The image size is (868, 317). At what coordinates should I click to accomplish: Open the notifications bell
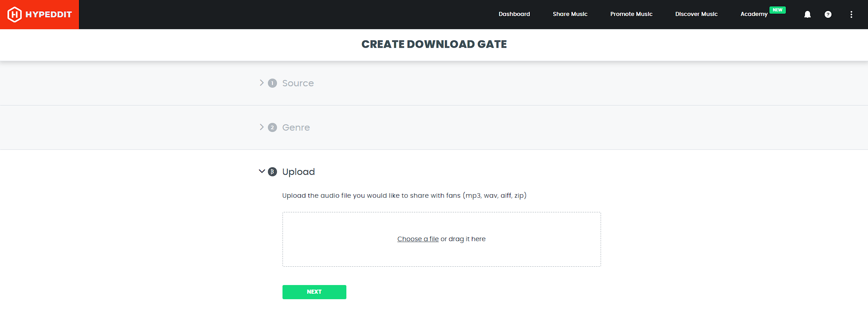(807, 15)
